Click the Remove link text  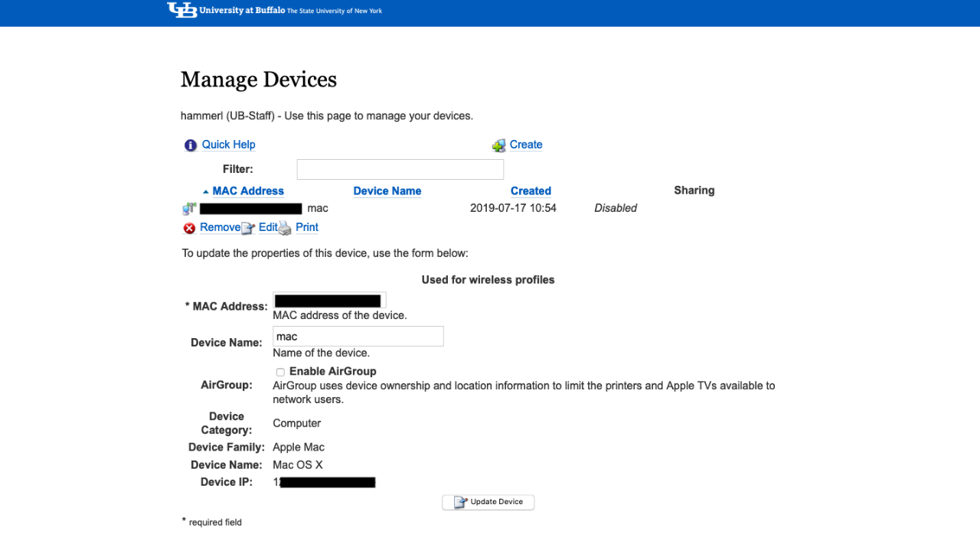coord(220,227)
